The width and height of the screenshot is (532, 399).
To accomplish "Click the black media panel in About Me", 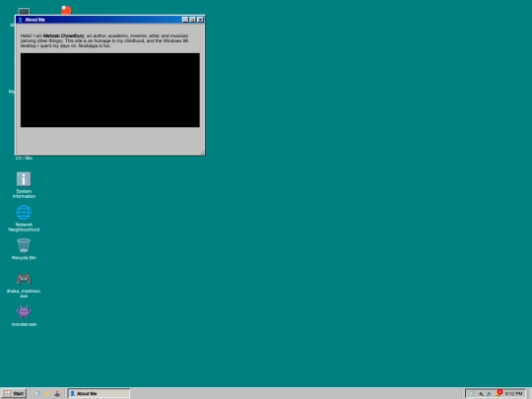I will [110, 90].
